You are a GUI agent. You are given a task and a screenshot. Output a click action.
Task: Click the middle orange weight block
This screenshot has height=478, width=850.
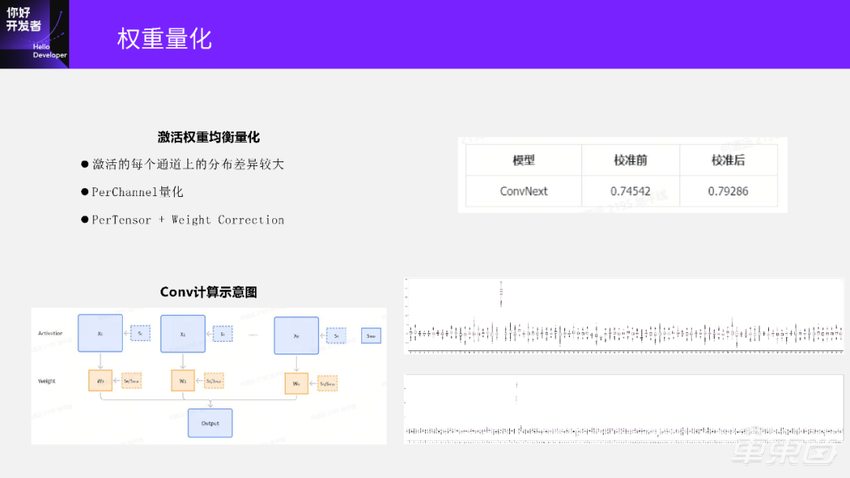(x=183, y=381)
